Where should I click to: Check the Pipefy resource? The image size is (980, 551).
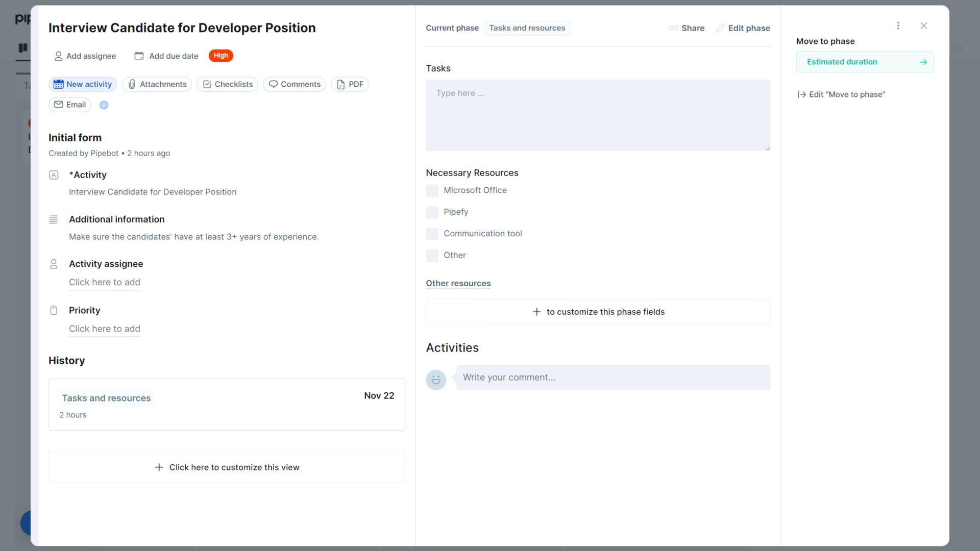(x=432, y=212)
